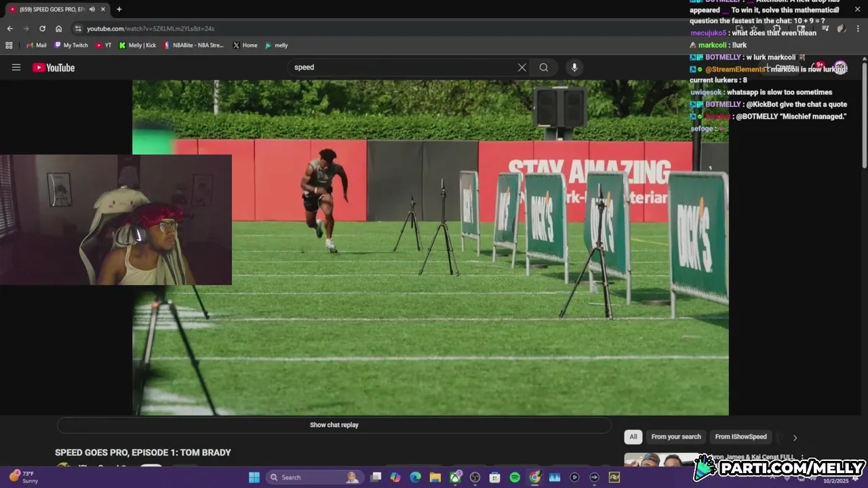Open Spotify from taskbar
868x488 pixels.
point(515,477)
